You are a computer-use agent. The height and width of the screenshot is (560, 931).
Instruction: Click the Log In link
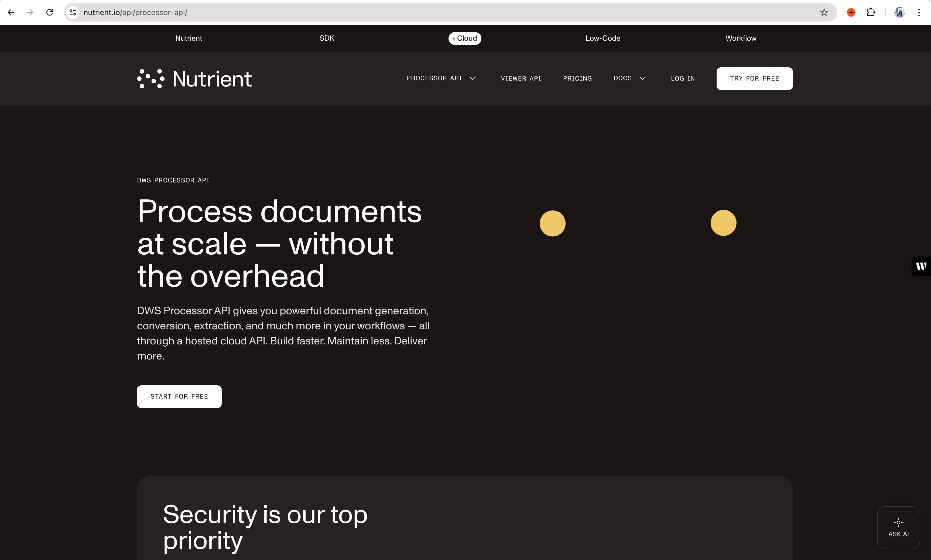click(x=683, y=78)
